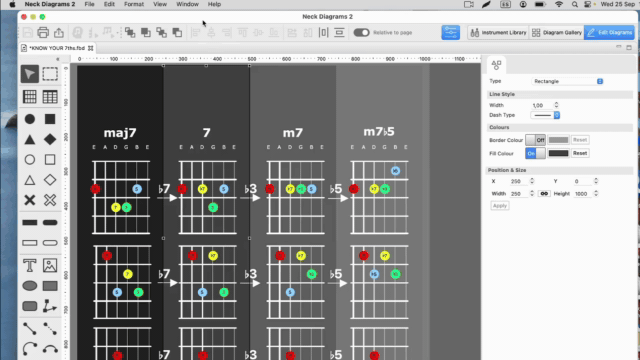Pick the fretboard grid diagram tool
This screenshot has height=360, width=640.
tap(30, 97)
